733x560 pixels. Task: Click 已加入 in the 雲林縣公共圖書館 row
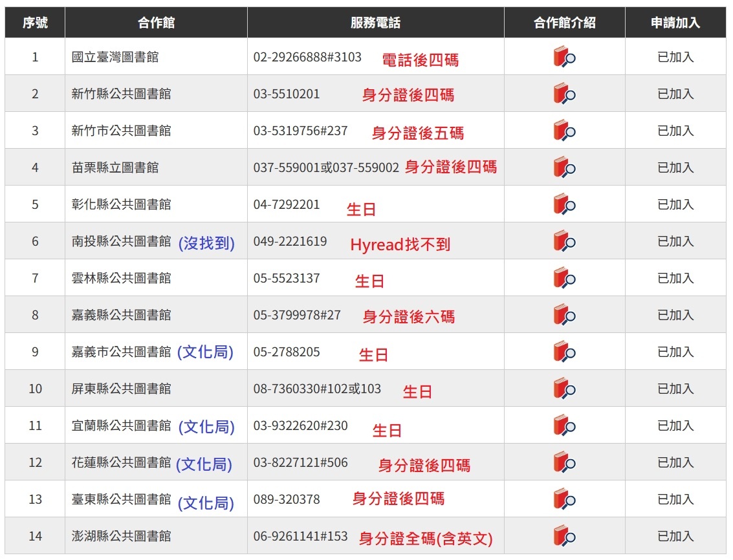tap(675, 279)
